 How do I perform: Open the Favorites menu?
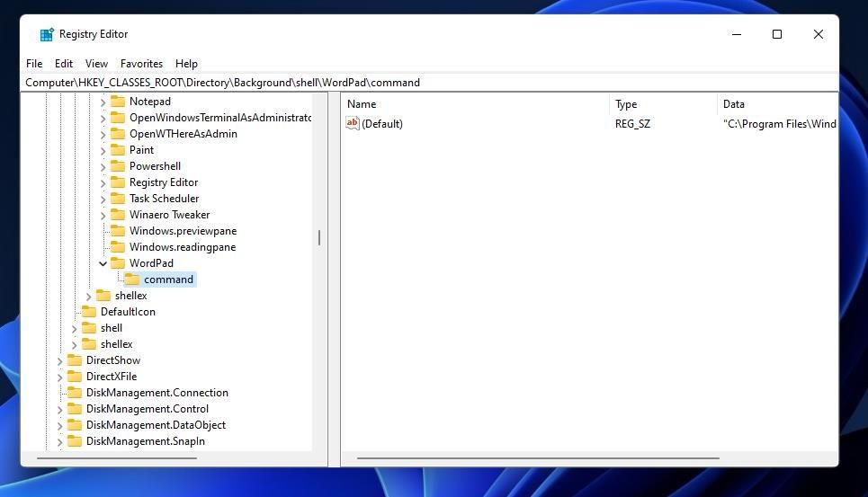point(142,64)
